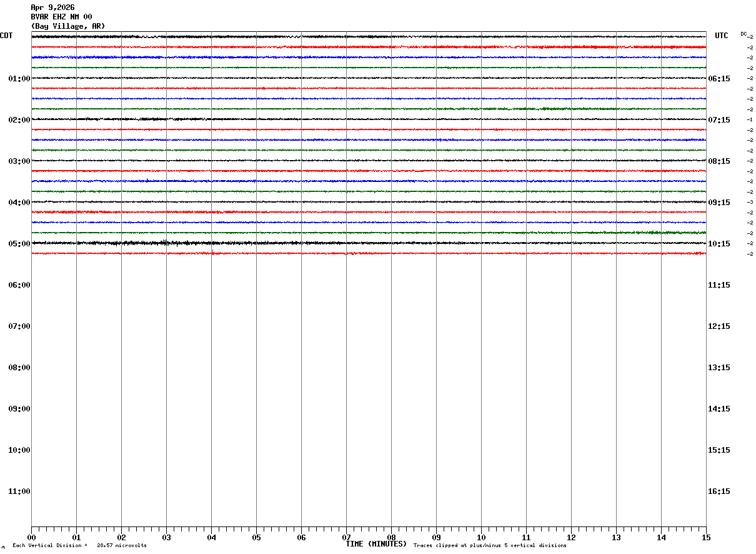Click the DC offset value "-1"
This screenshot has height=554, width=756.
(750, 120)
